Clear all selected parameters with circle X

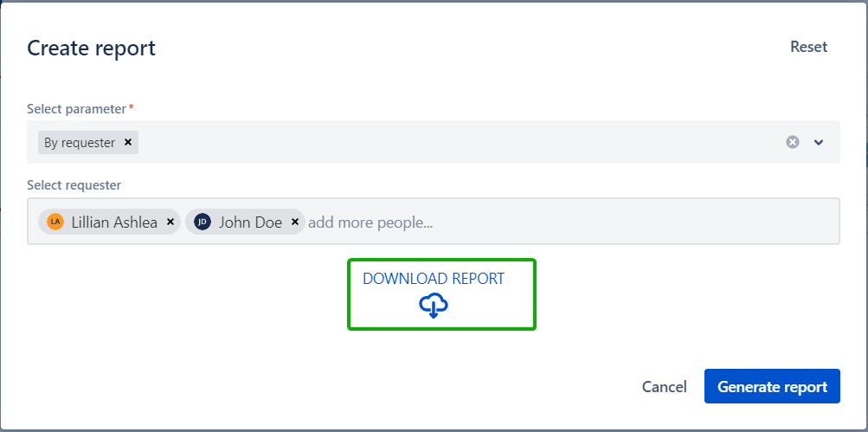click(x=792, y=142)
